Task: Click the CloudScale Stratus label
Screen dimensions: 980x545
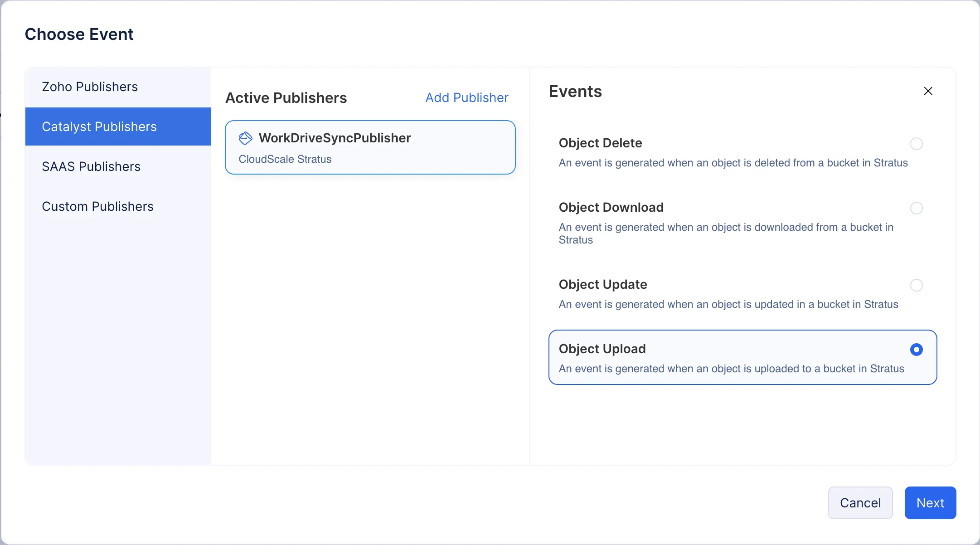Action: (x=285, y=159)
